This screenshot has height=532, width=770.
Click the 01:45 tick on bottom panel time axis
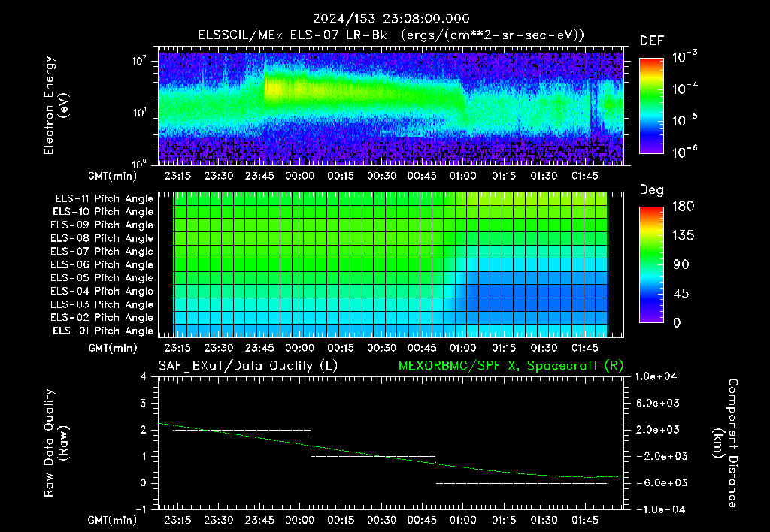pos(585,520)
